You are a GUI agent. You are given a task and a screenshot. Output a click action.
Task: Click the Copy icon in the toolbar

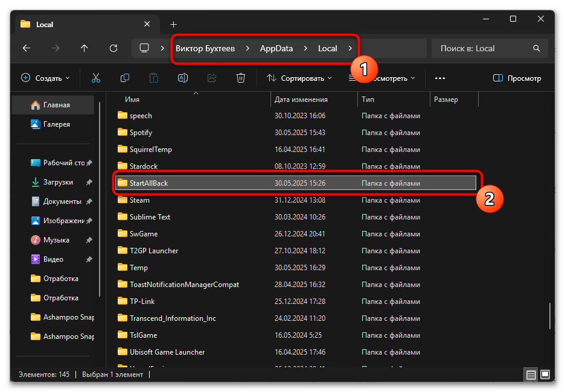tap(124, 78)
